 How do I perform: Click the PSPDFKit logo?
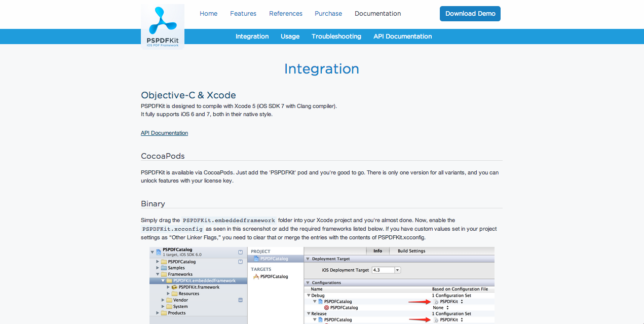(163, 27)
